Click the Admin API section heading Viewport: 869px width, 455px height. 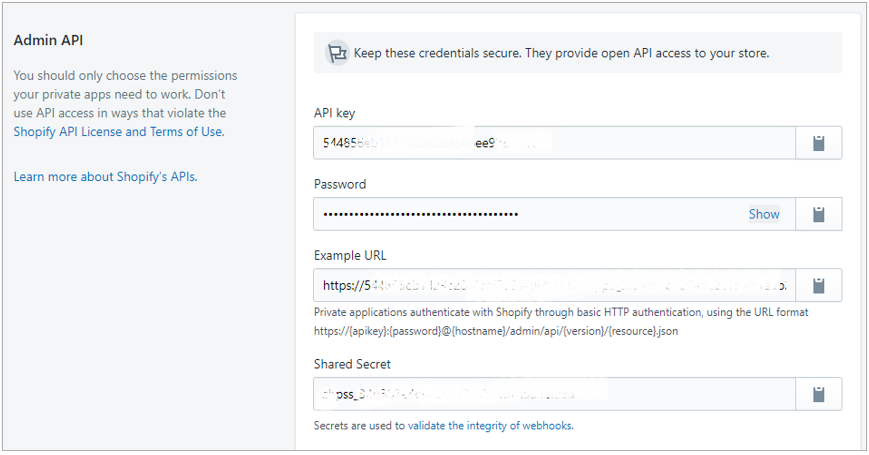[48, 40]
